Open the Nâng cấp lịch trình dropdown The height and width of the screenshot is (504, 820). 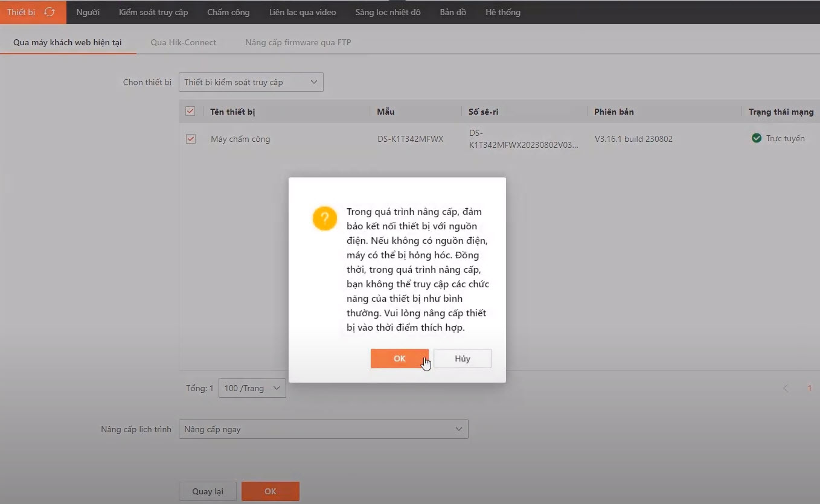(x=323, y=429)
